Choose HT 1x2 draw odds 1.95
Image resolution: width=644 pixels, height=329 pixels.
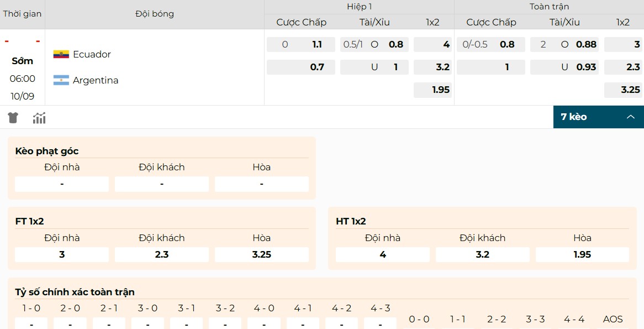pyautogui.click(x=582, y=254)
